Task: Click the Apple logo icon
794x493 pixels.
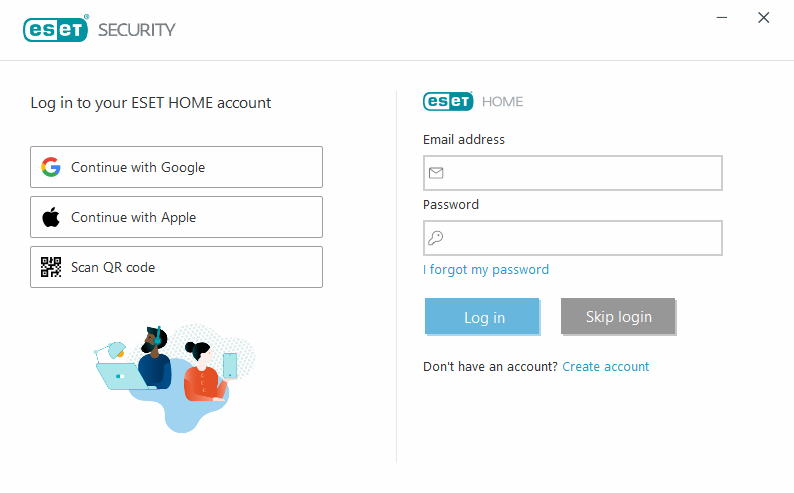Action: 51,217
